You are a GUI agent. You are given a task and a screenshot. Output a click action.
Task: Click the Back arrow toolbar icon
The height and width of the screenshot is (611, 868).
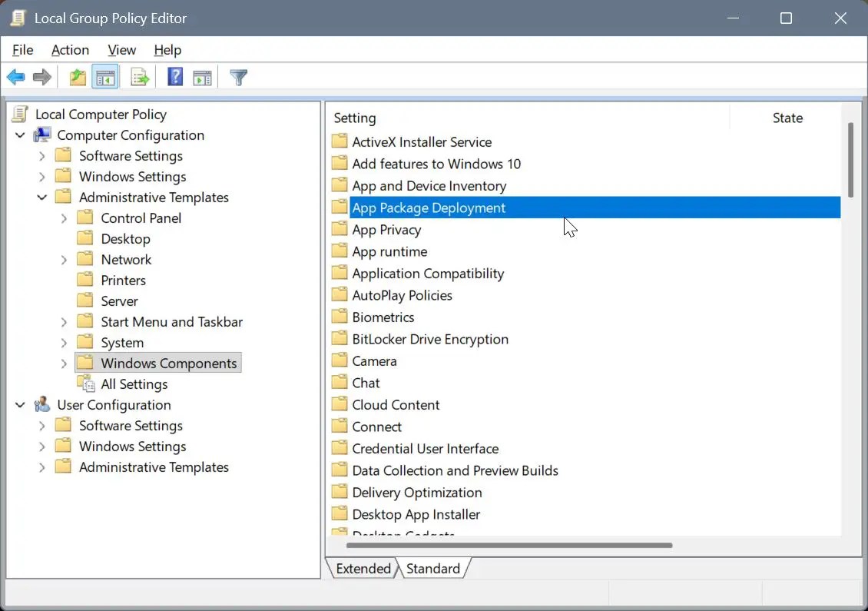tap(16, 77)
